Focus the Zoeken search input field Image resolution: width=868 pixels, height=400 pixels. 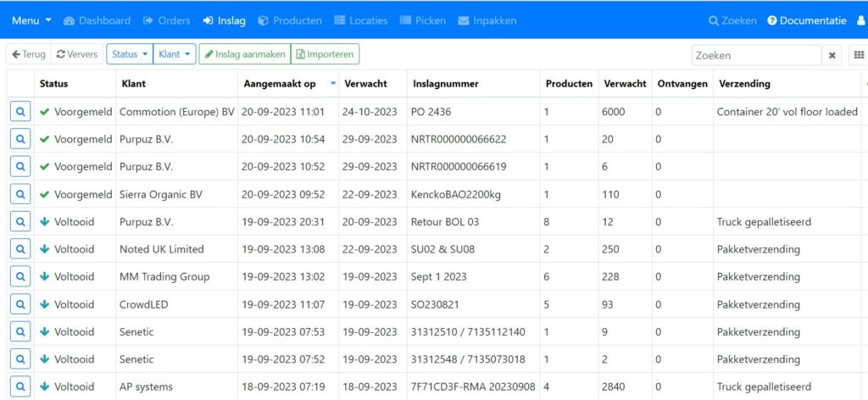(x=754, y=55)
